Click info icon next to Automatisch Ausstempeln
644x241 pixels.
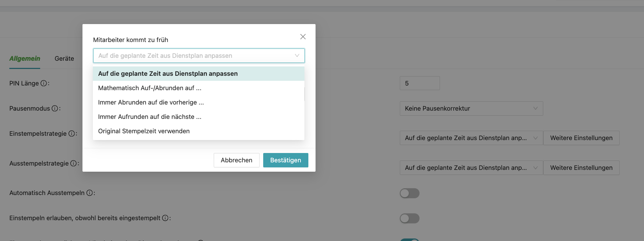90,193
